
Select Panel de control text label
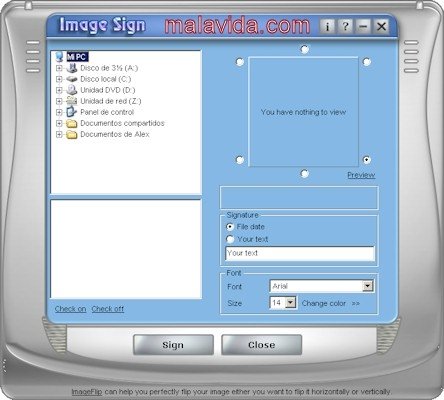coord(107,112)
